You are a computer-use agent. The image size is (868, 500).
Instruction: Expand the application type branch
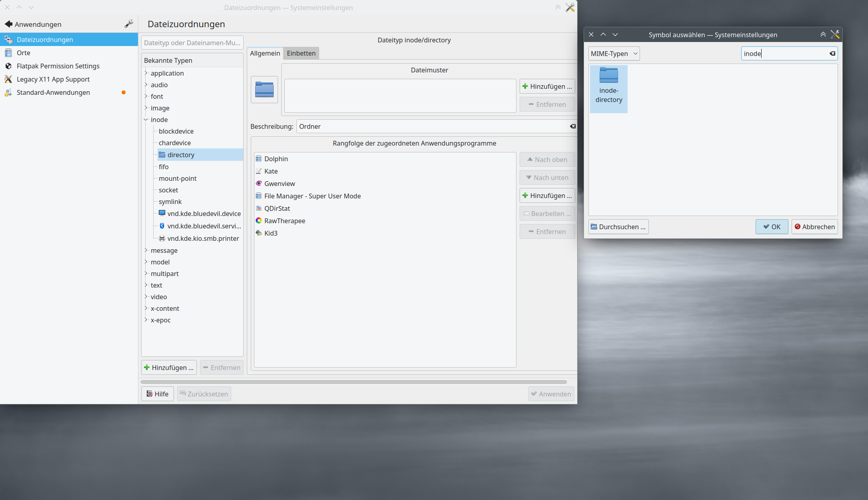coord(146,73)
